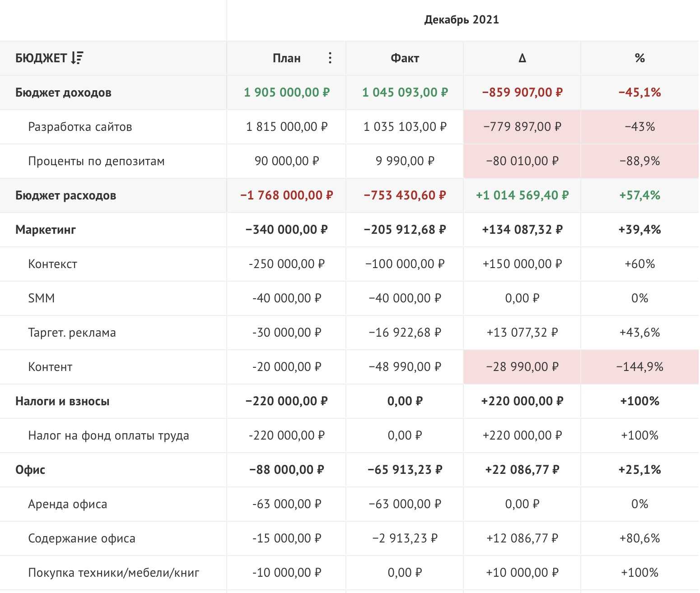This screenshot has width=700, height=593.
Task: Edit the SMM plan value -40 000,00 ₽
Action: click(286, 298)
